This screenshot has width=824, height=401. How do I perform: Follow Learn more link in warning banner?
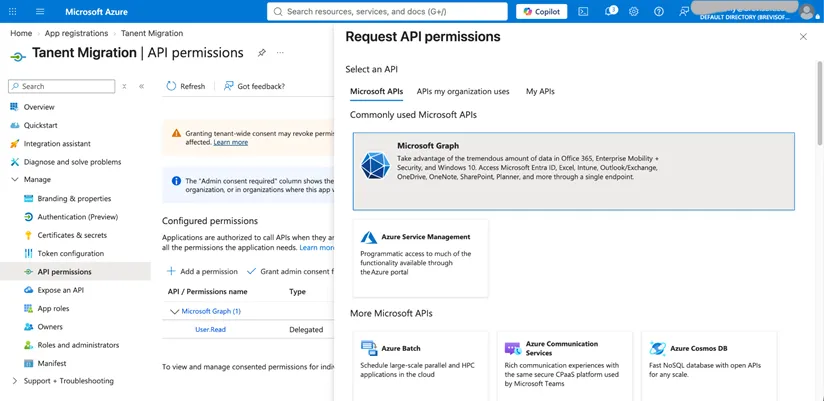[x=231, y=142]
